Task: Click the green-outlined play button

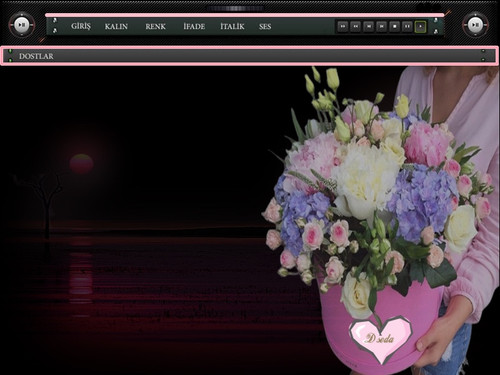Action: [x=421, y=27]
